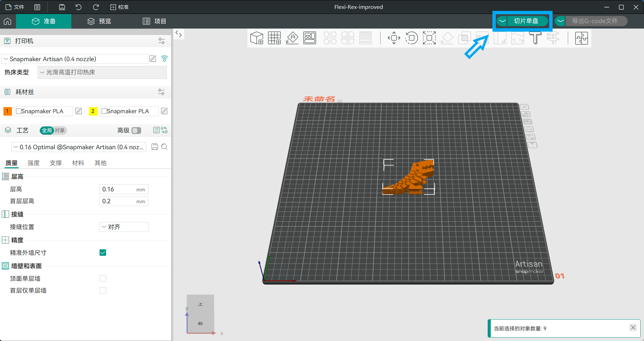Select the Text shape tool
The image size is (644, 341).
coord(535,38)
